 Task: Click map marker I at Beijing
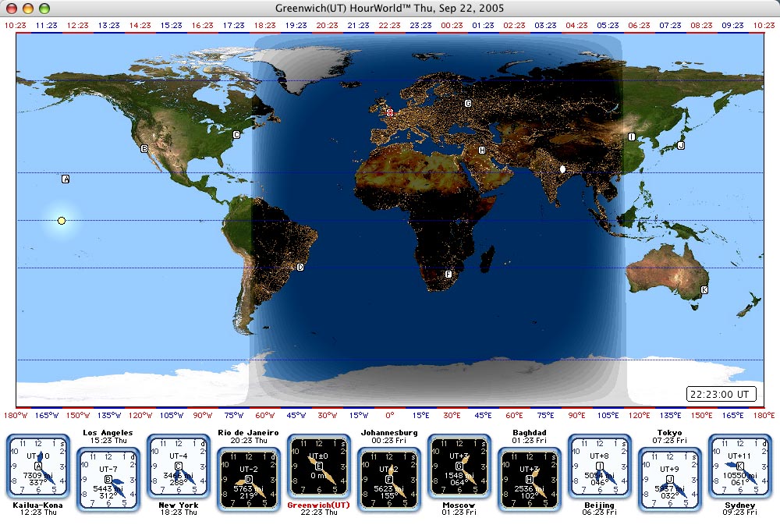(x=631, y=137)
